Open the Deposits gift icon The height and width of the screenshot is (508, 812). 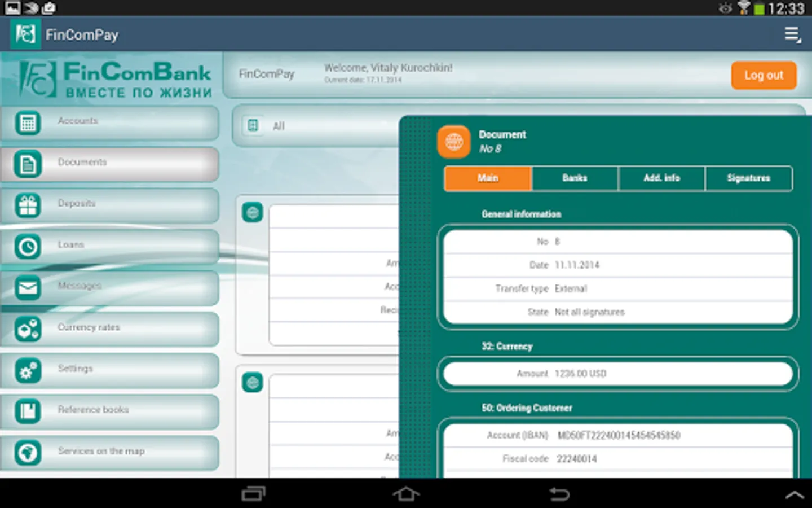[28, 205]
